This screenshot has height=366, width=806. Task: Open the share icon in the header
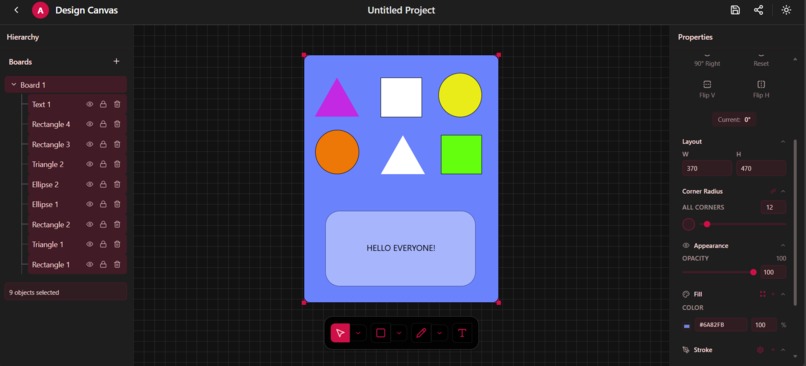758,10
